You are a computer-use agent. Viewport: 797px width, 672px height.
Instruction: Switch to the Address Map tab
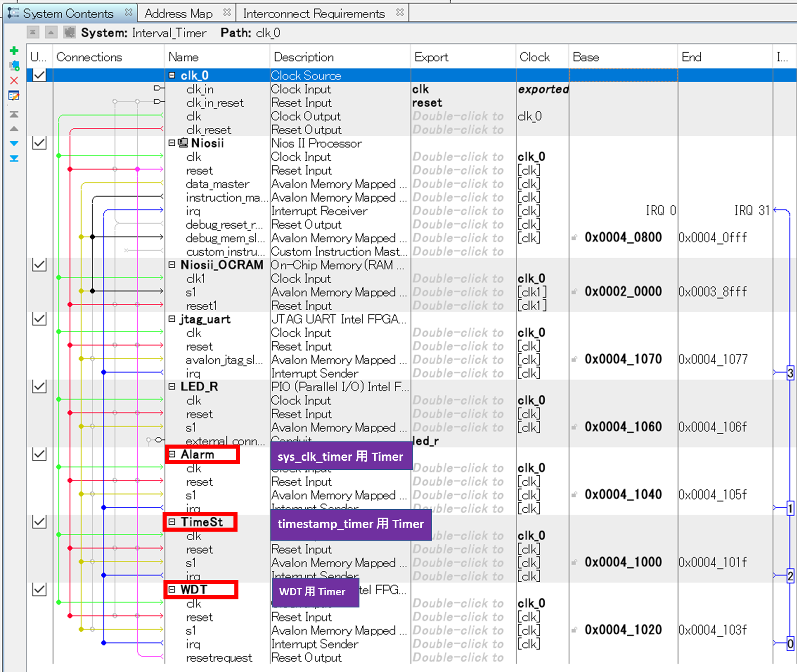[178, 14]
